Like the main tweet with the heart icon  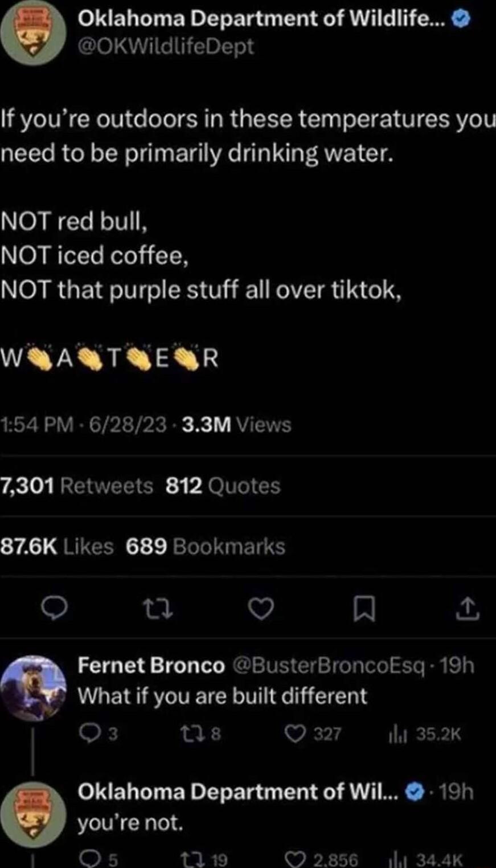pos(261,609)
